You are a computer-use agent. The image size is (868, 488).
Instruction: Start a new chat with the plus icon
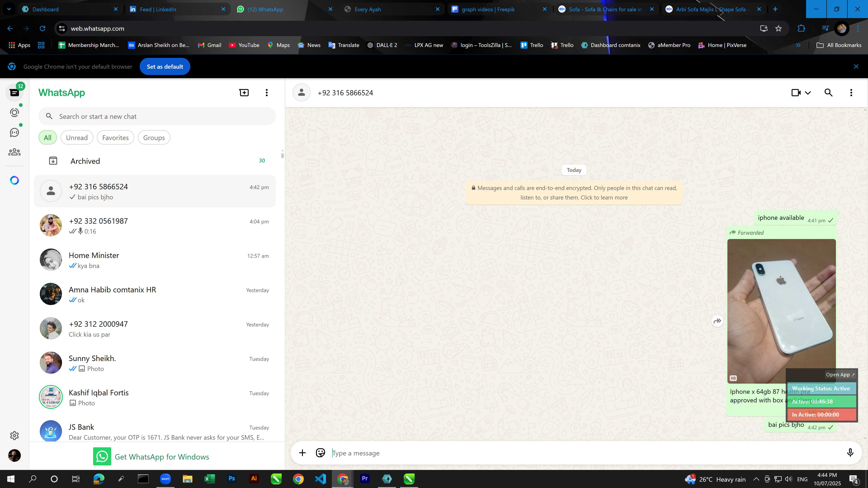pyautogui.click(x=244, y=93)
